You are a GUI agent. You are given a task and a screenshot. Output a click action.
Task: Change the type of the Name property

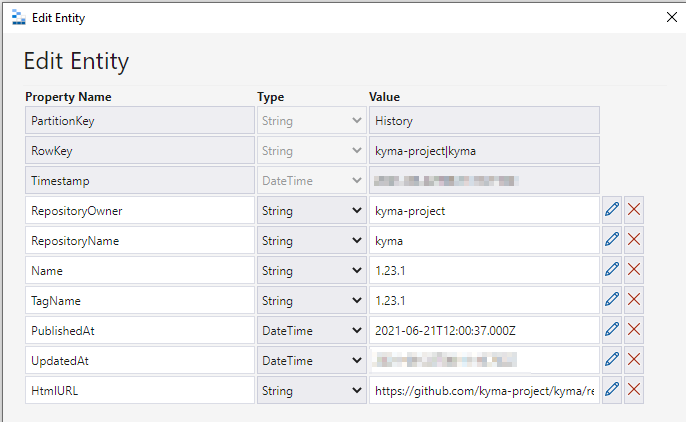click(x=311, y=271)
